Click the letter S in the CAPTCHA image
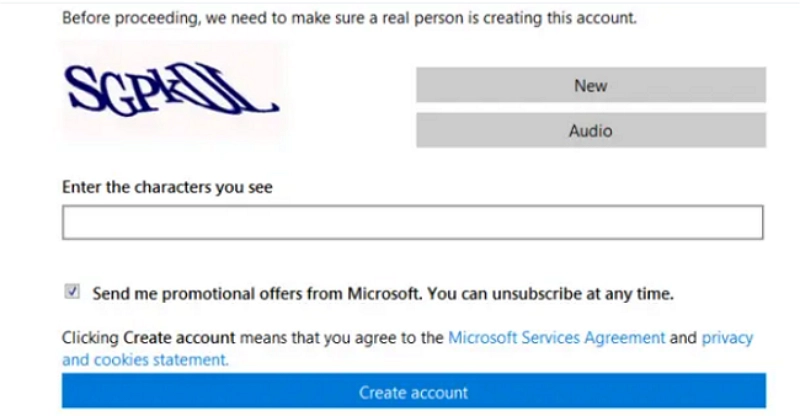 [x=81, y=89]
